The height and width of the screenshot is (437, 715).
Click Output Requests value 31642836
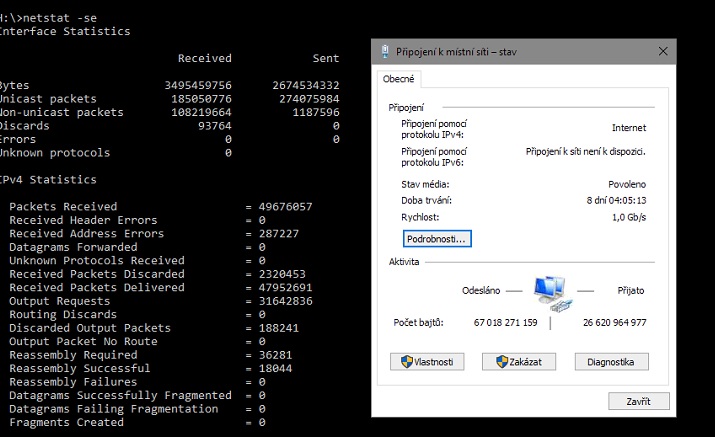(285, 301)
